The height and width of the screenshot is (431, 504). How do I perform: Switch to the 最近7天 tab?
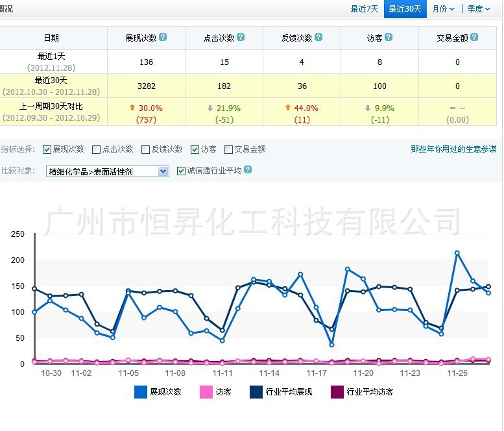[365, 9]
